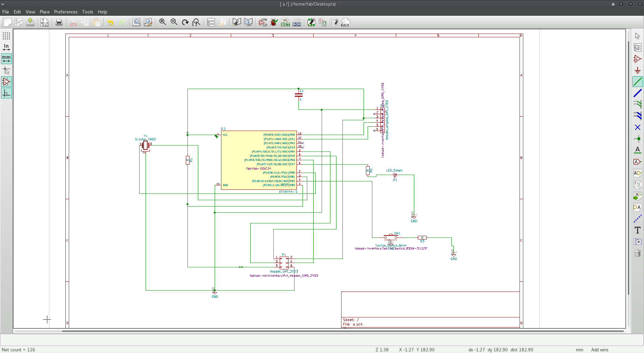Run the electrical rules check (ladybug icon)

pos(274,22)
